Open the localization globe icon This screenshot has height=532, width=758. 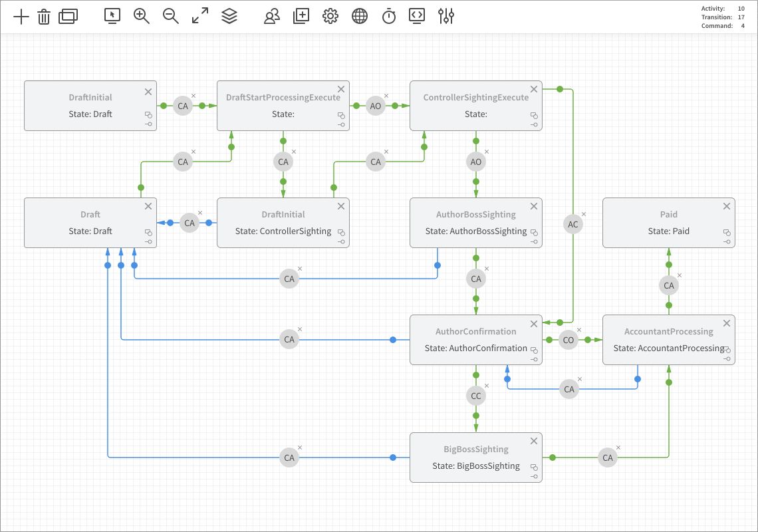(x=359, y=16)
